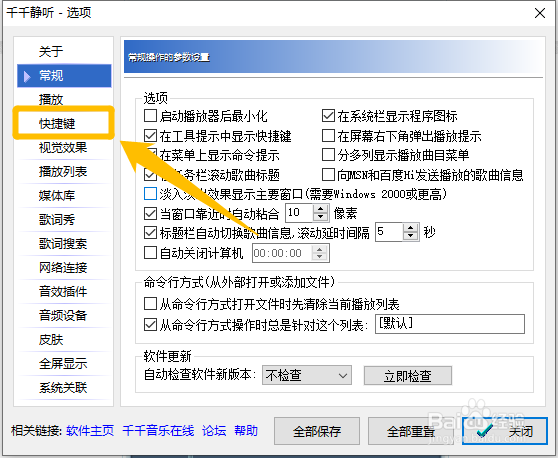558x458 pixels.
Task: Select the 常规 category in sidebar
Action: coord(64,75)
